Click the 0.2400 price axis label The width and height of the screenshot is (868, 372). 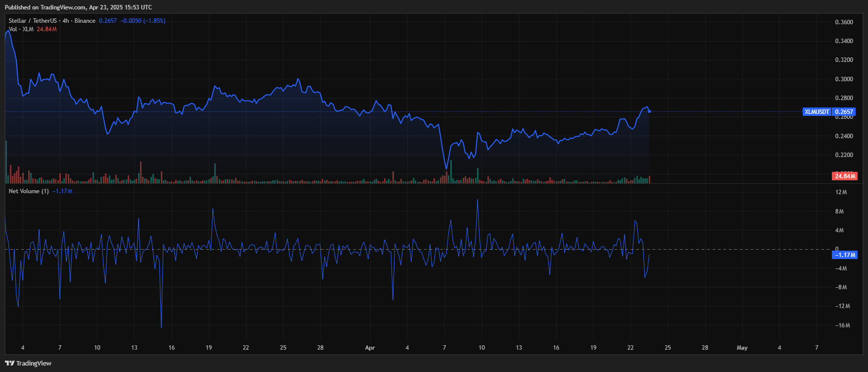(x=844, y=136)
